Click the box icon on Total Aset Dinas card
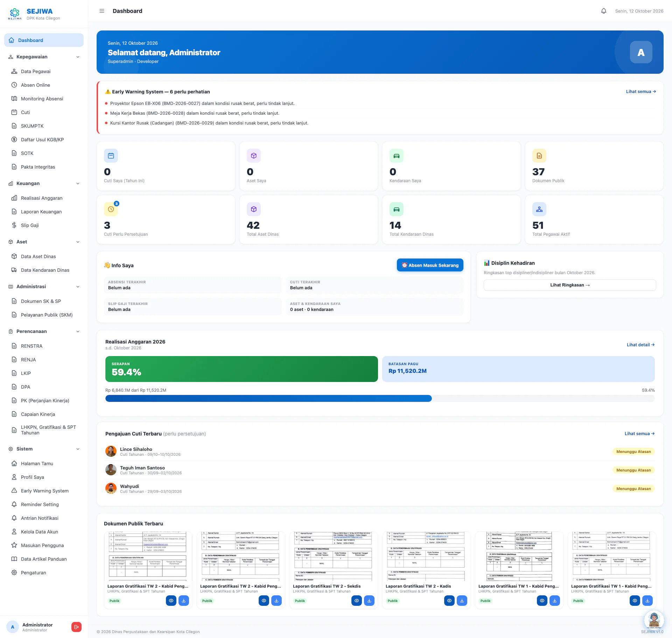Viewport: 672px width, 638px height. click(254, 209)
